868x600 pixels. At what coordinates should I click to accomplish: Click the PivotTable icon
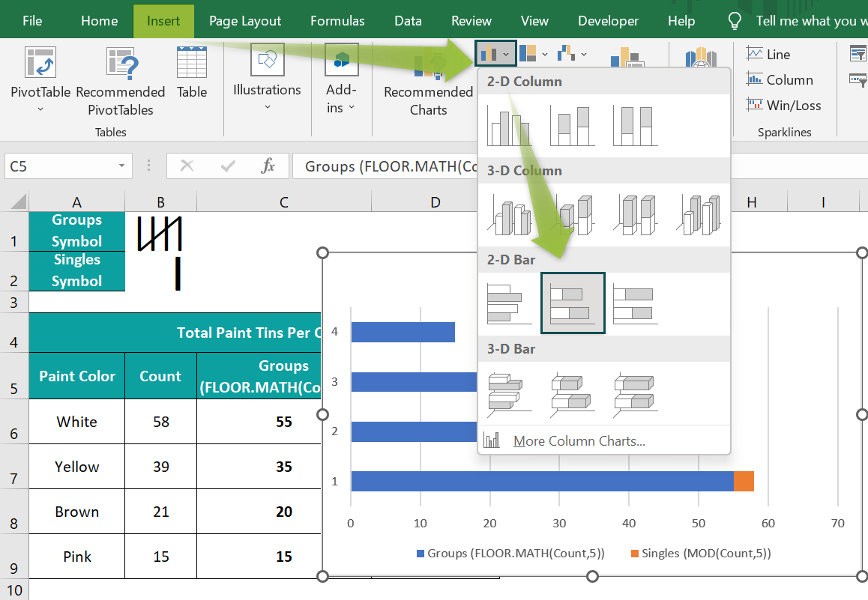(40, 62)
